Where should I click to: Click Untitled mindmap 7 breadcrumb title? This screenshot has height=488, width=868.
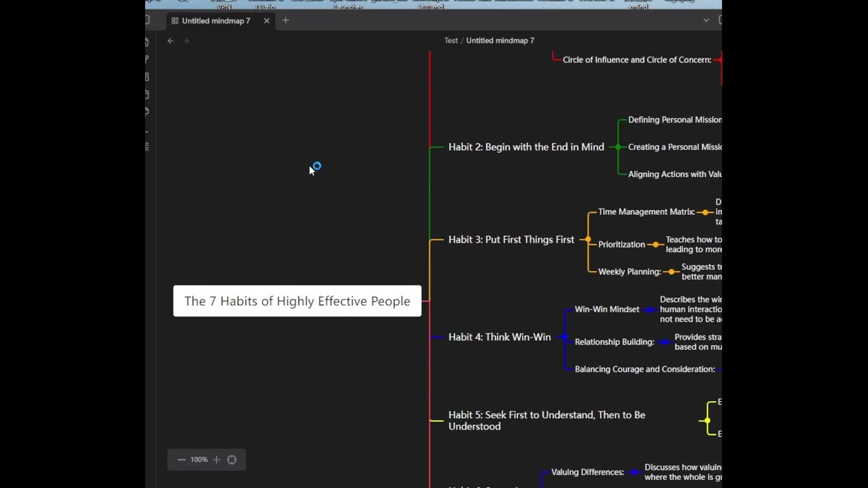coord(500,41)
